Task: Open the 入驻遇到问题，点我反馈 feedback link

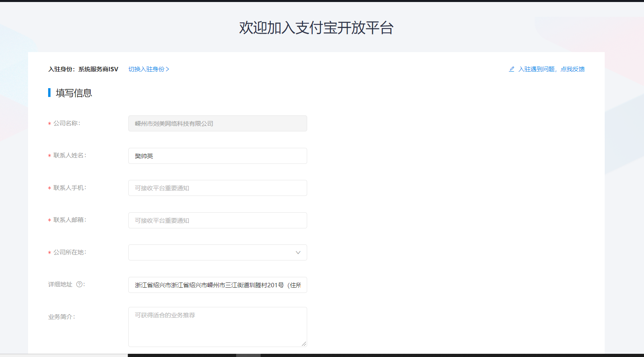Action: coord(551,69)
